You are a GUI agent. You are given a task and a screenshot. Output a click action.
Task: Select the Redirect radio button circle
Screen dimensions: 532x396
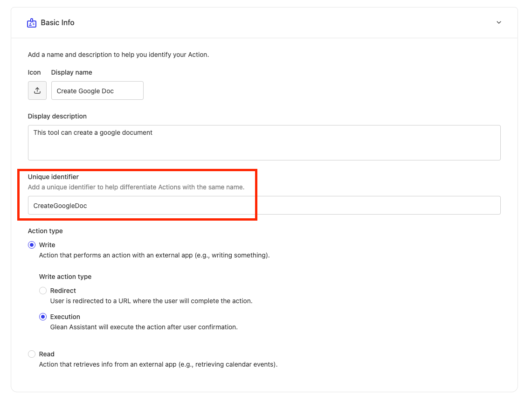(43, 291)
